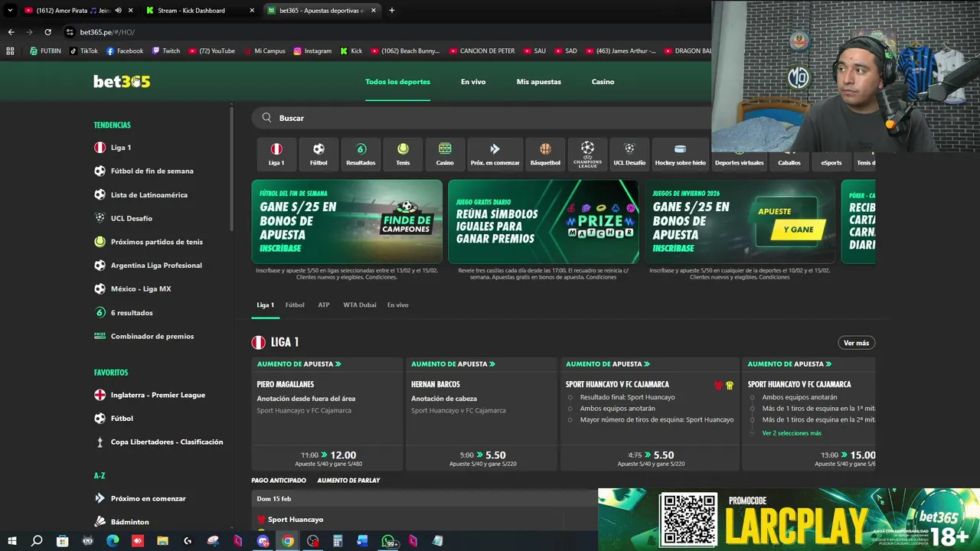Open the Hockey sobre hielo shortcut icon
The image size is (980, 551).
pyautogui.click(x=680, y=154)
